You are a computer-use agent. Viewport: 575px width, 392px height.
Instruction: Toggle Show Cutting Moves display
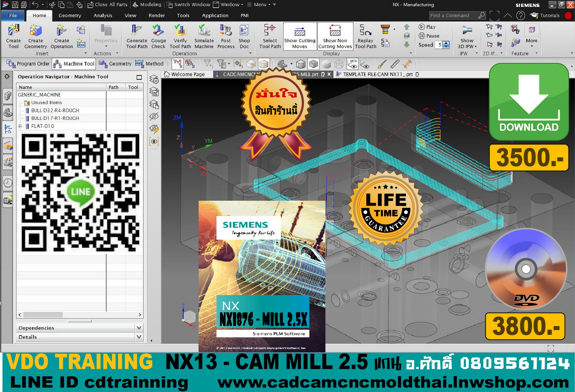tap(300, 36)
